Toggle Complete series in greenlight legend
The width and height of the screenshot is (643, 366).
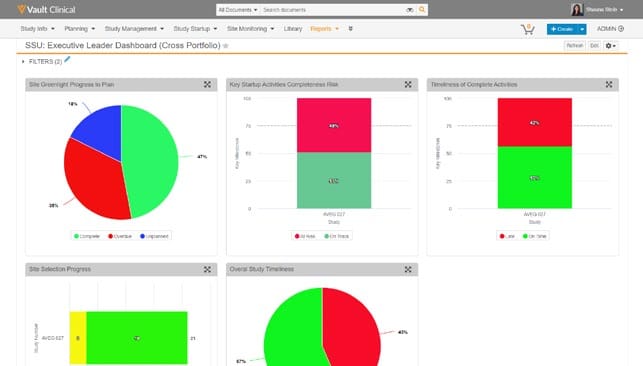click(87, 236)
